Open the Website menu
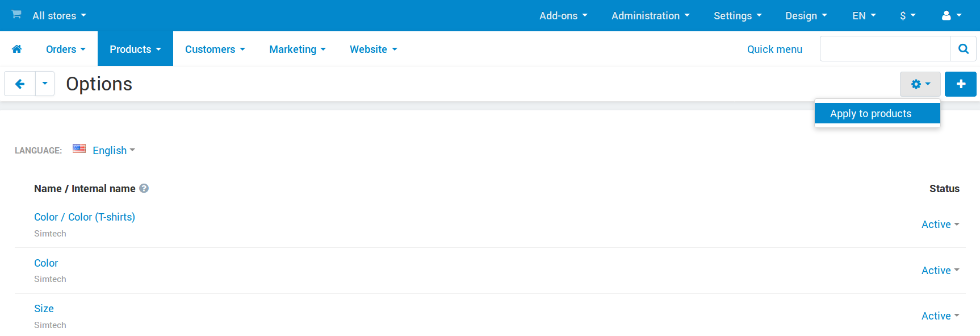The width and height of the screenshot is (980, 336). coord(374,49)
